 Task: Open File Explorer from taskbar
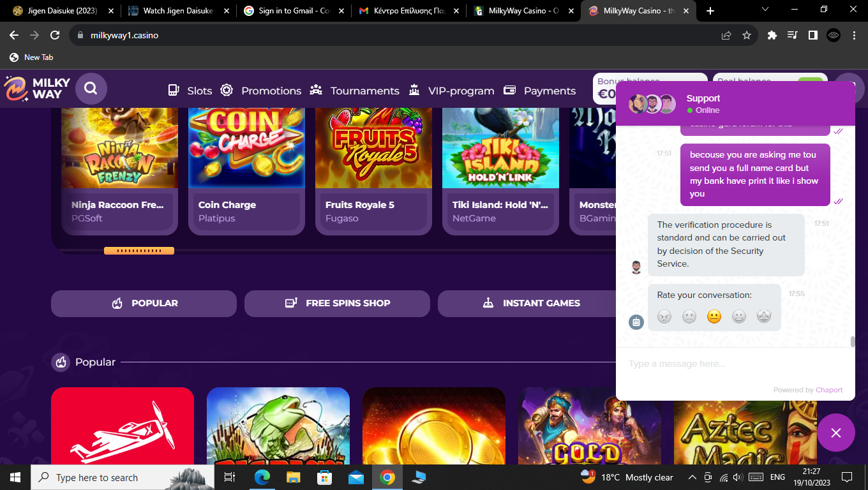pos(293,477)
